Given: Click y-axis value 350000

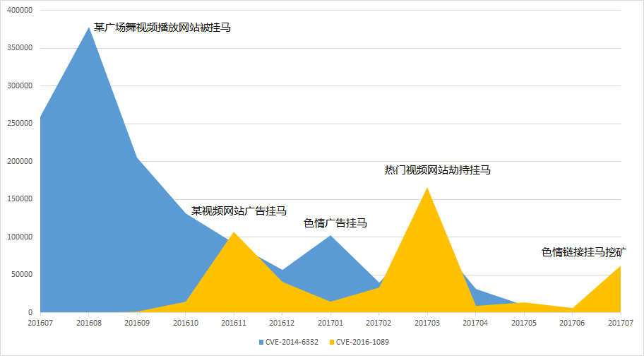Looking at the screenshot, I should [20, 48].
